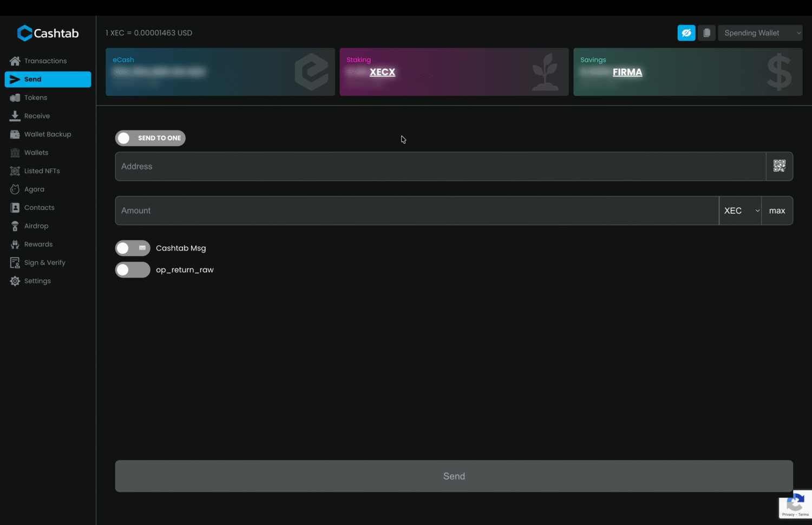This screenshot has height=525, width=812.
Task: Go to Receive via download icon
Action: 15,116
